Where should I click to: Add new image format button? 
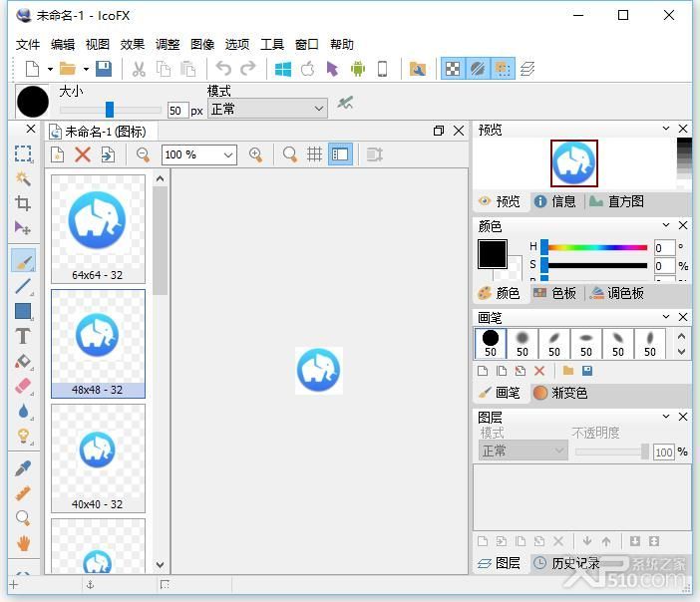(x=57, y=154)
